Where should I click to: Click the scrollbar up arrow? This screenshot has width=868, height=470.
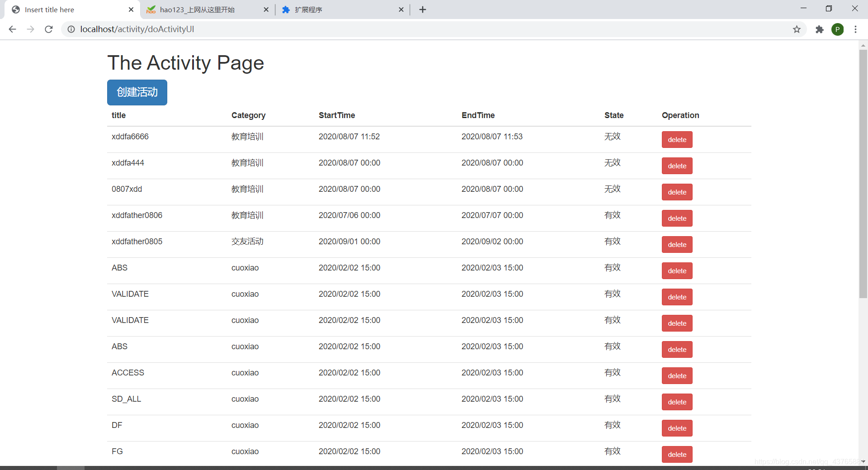[863, 45]
